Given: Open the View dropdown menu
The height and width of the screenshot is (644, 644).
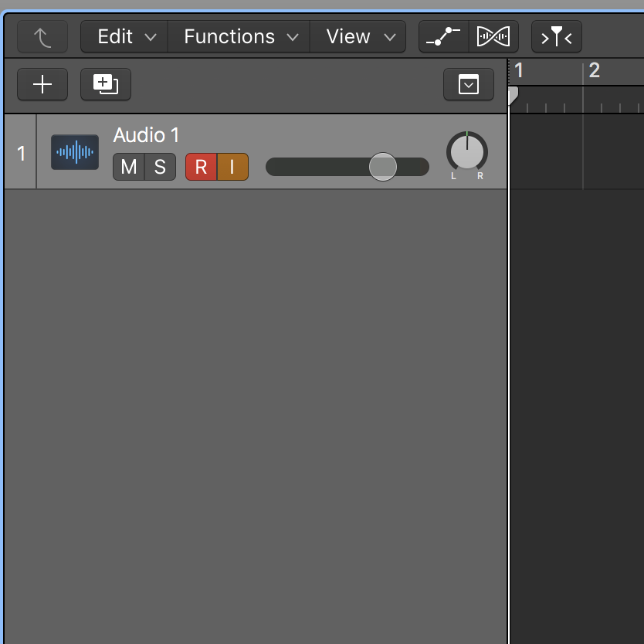Looking at the screenshot, I should (358, 36).
